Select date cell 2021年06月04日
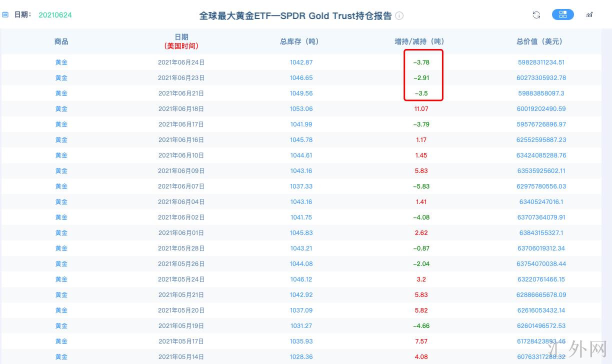 click(181, 202)
